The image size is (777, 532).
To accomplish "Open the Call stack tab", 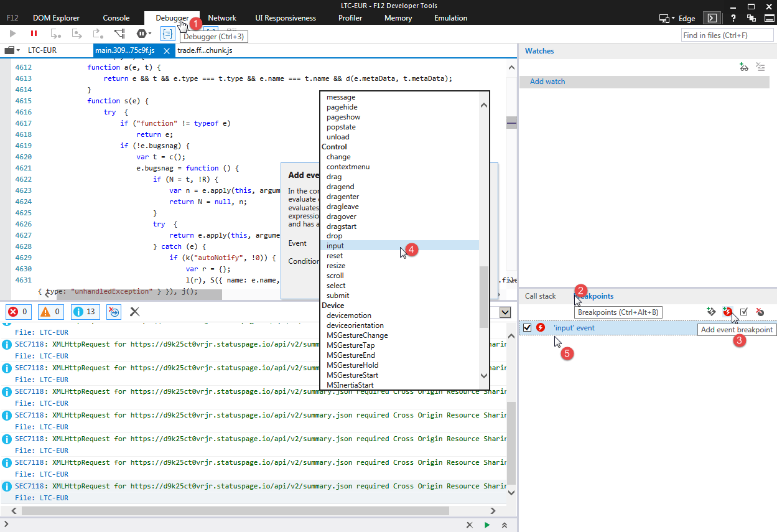I will [540, 296].
